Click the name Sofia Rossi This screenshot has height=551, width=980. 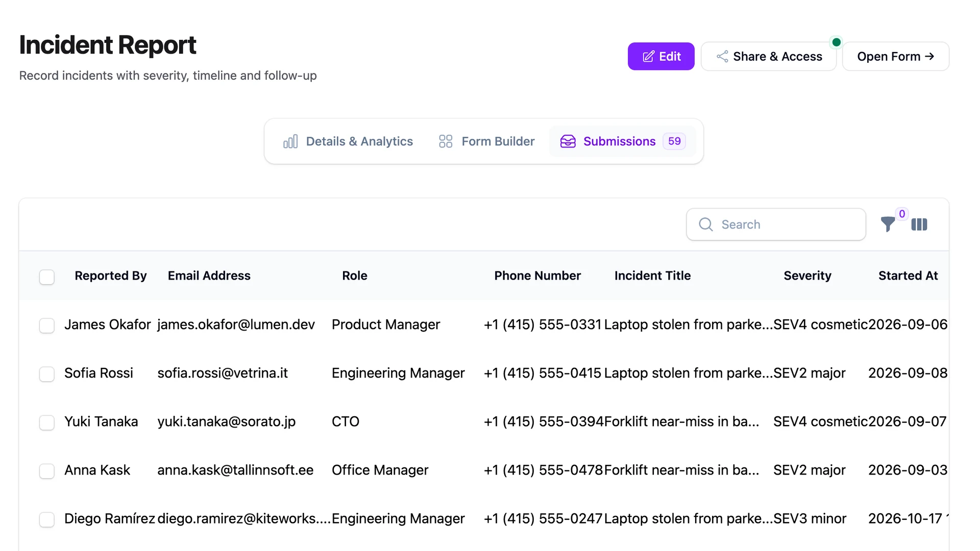point(99,373)
